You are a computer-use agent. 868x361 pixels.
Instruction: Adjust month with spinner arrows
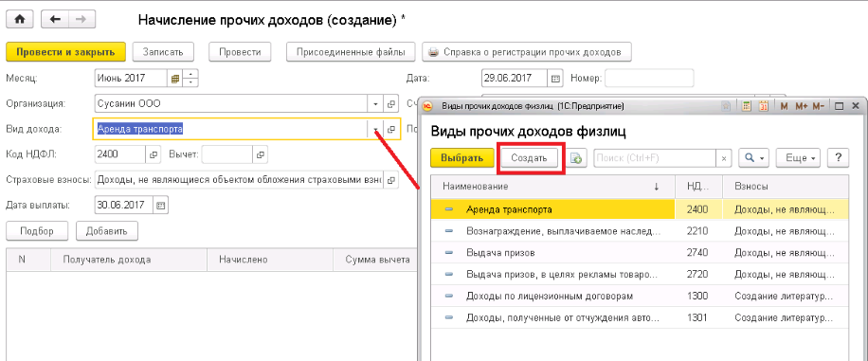[190, 79]
